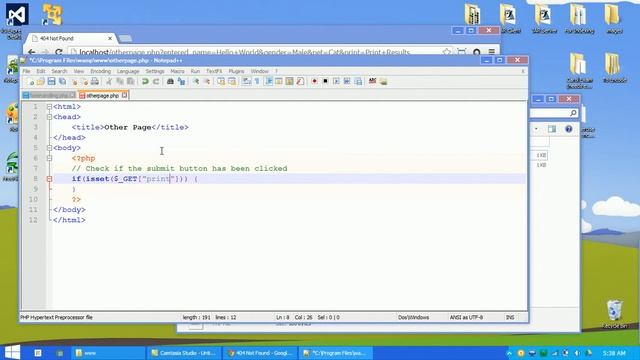Click the Save All toolbar icon
Image resolution: width=640 pixels, height=360 pixels.
[x=62, y=82]
